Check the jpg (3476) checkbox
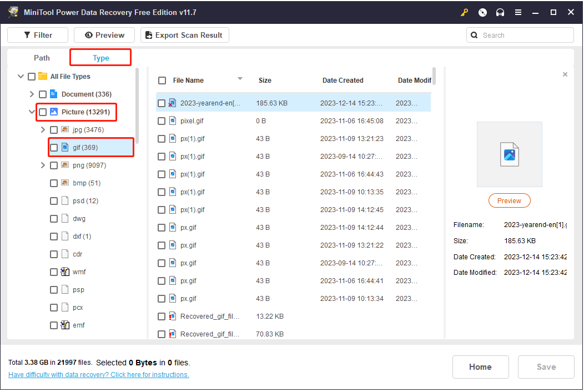The height and width of the screenshot is (392, 584). pos(54,130)
